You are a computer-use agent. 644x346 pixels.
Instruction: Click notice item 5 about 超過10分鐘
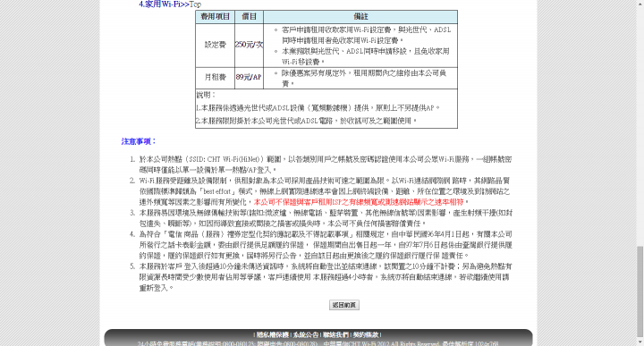click(326, 277)
